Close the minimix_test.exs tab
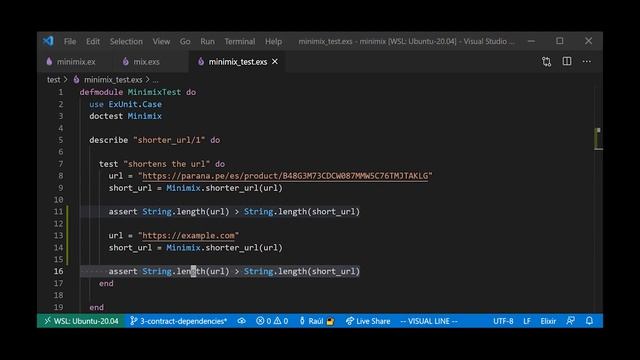Image resolution: width=640 pixels, height=360 pixels. pyautogui.click(x=275, y=61)
